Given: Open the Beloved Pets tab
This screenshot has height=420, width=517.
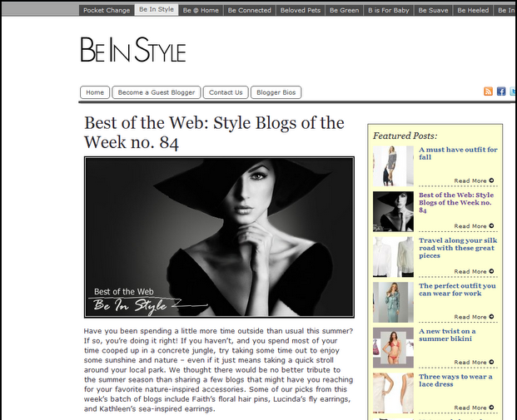Looking at the screenshot, I should [301, 10].
